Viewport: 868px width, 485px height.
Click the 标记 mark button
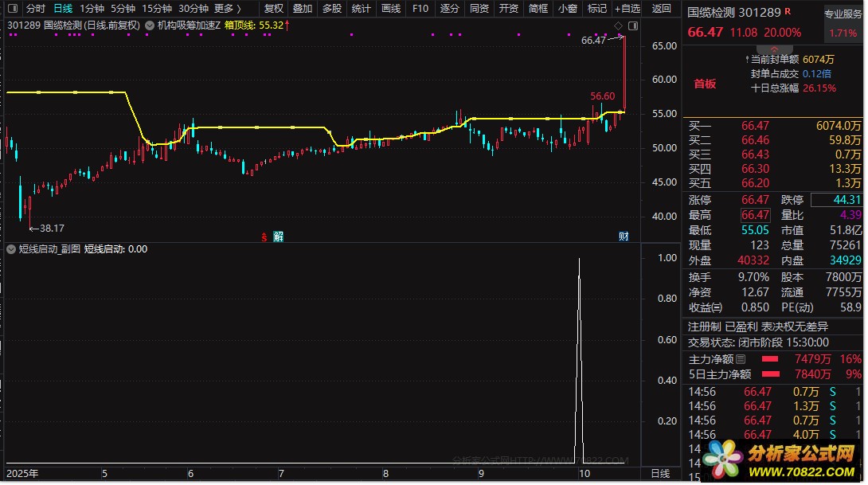[596, 8]
